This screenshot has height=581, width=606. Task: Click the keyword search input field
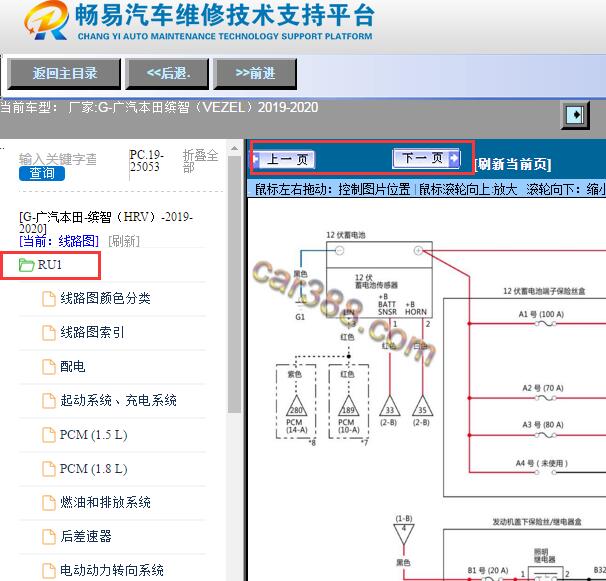(58, 159)
